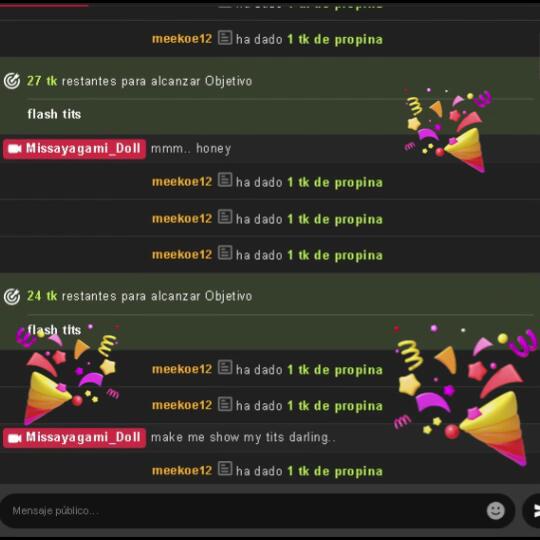Click meekoe12 username in tip above 24 tk goal
This screenshot has height=540, width=540.
click(x=182, y=255)
